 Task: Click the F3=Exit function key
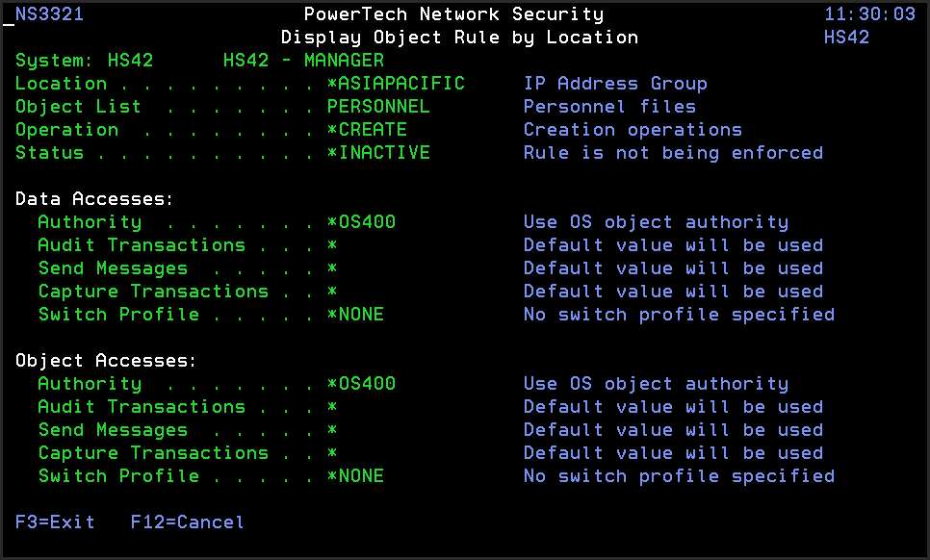click(55, 522)
